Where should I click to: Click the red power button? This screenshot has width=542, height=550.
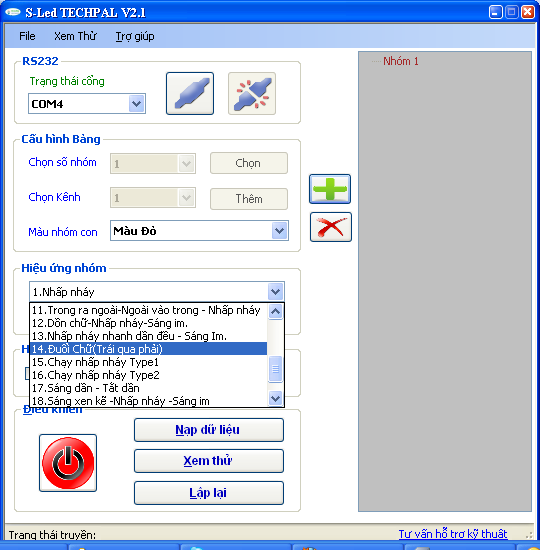(68, 463)
